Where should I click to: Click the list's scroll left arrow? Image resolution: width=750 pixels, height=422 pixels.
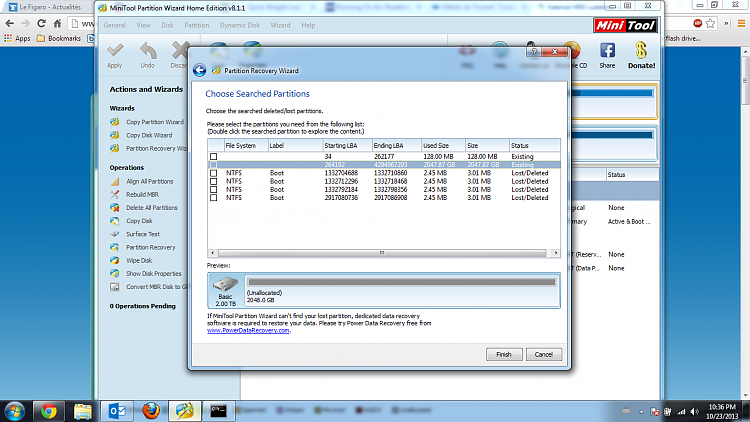tap(213, 253)
